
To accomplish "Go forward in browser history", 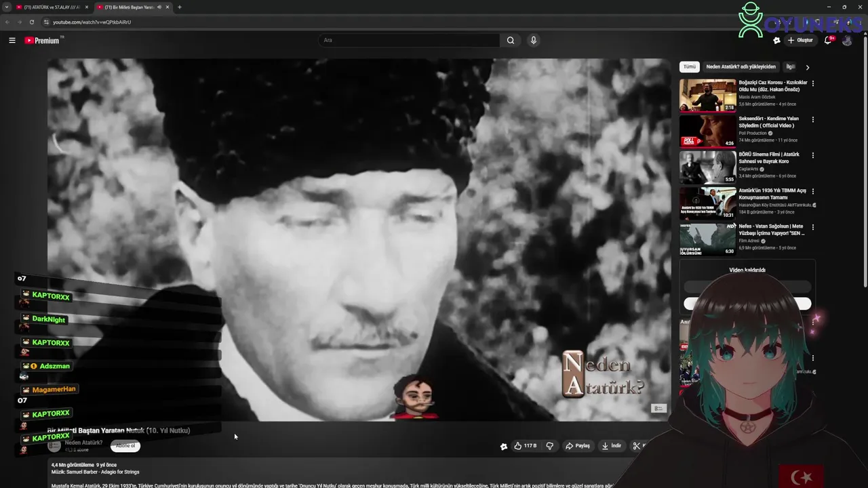I will pos(20,22).
